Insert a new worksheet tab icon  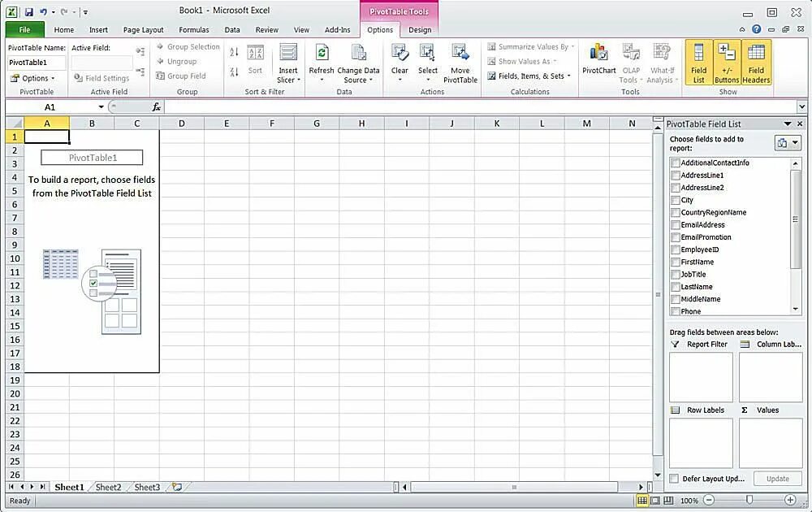tap(177, 487)
